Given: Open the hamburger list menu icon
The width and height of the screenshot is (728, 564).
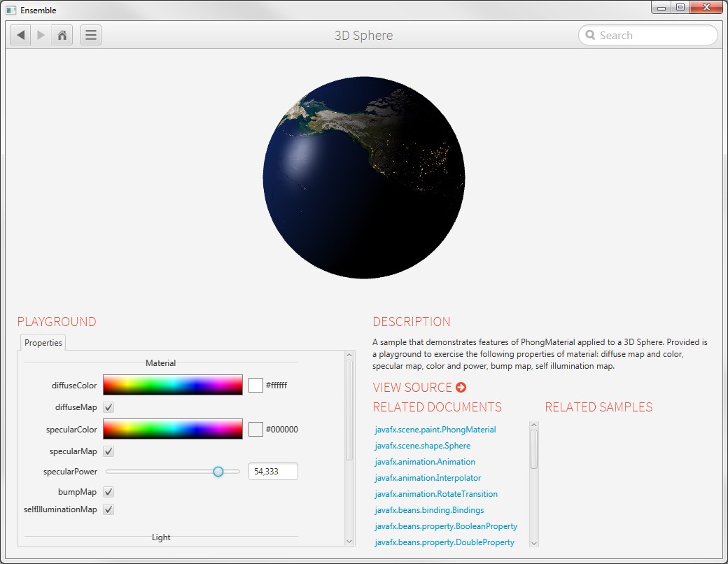Looking at the screenshot, I should click(91, 35).
